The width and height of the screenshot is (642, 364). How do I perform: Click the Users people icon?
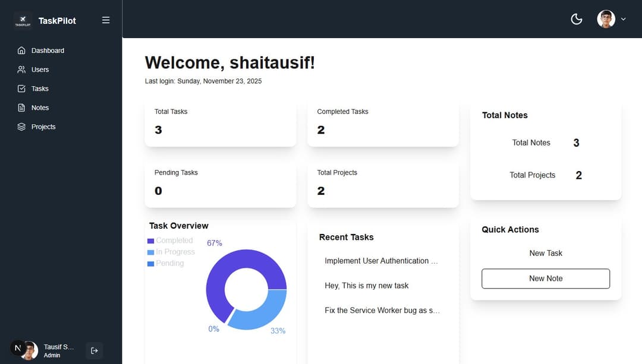(x=22, y=69)
